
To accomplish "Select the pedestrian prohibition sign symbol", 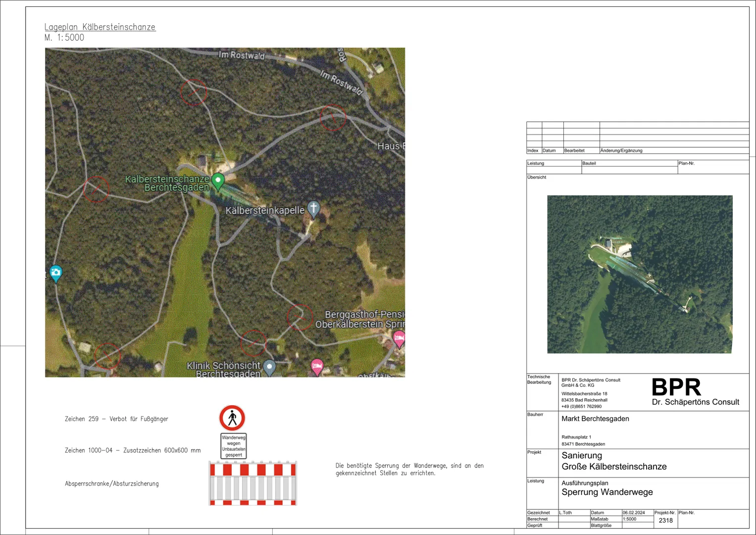I will 232,418.
